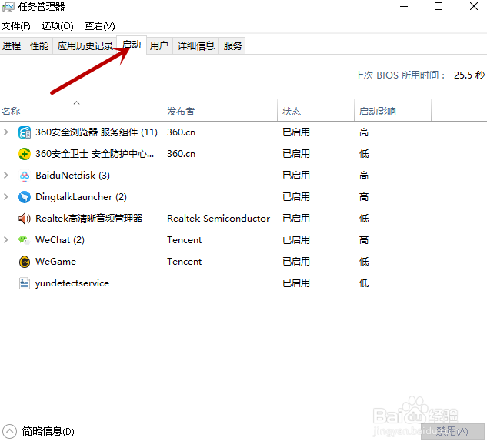487x448 pixels.
Task: Switch to the 进程 tab
Action: click(12, 46)
